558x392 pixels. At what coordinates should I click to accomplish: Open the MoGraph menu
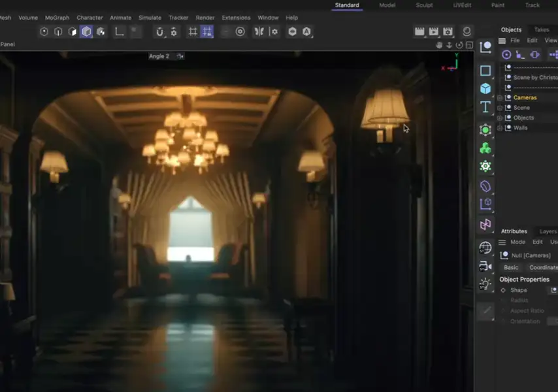[55, 18]
